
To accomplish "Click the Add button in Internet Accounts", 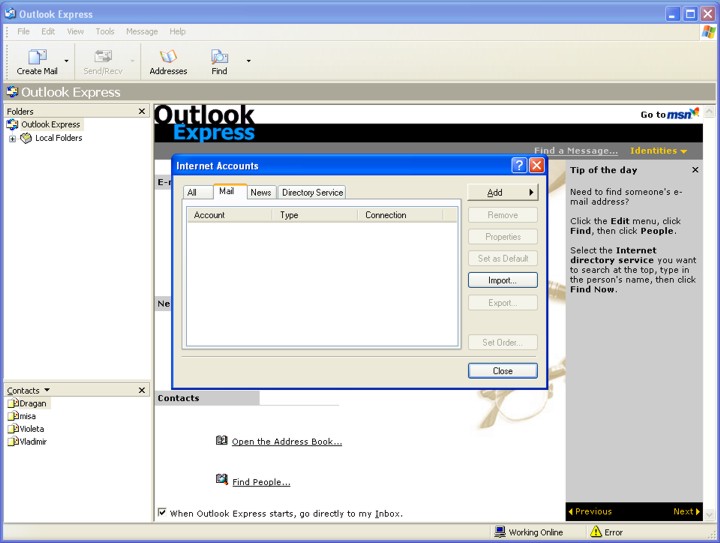I will 502,192.
